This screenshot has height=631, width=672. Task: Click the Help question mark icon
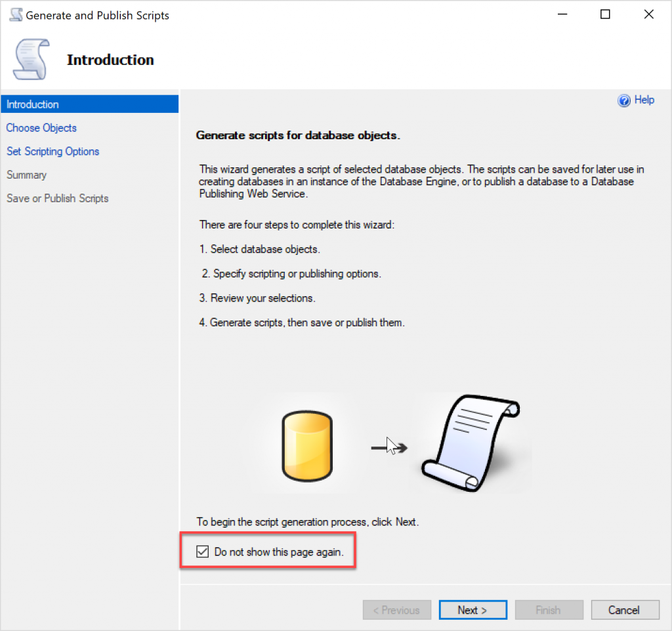(x=624, y=100)
